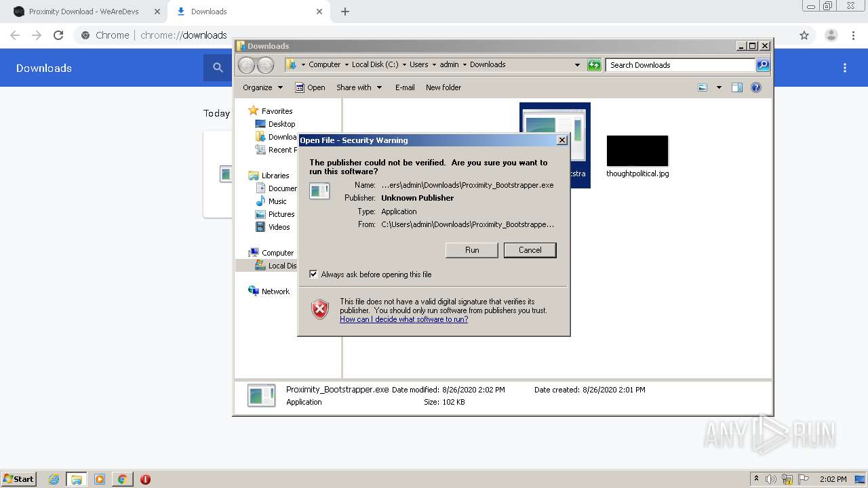Click Open in the Explorer toolbar
Viewport: 868px width, 488px height.
click(x=310, y=87)
